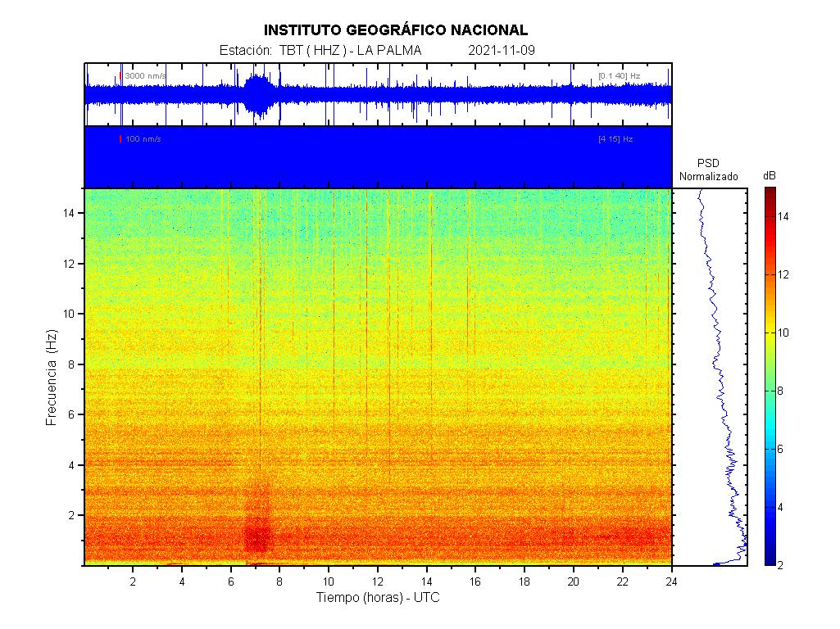Click the red scale bar beside 100 nm/s
The width and height of the screenshot is (840, 629).
coord(120,139)
